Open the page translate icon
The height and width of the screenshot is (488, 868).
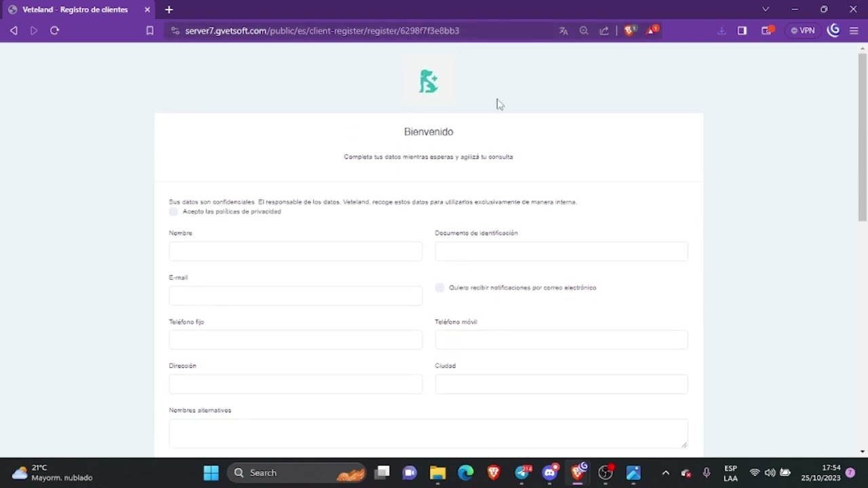564,30
